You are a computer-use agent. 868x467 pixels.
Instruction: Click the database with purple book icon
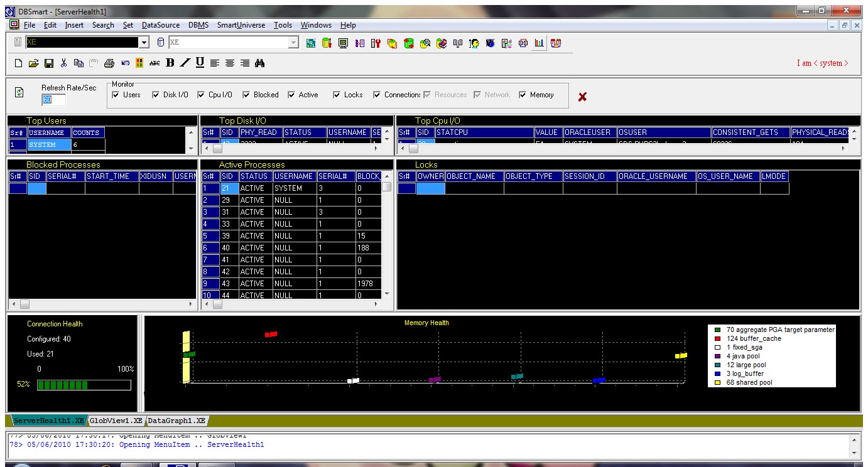click(x=442, y=43)
